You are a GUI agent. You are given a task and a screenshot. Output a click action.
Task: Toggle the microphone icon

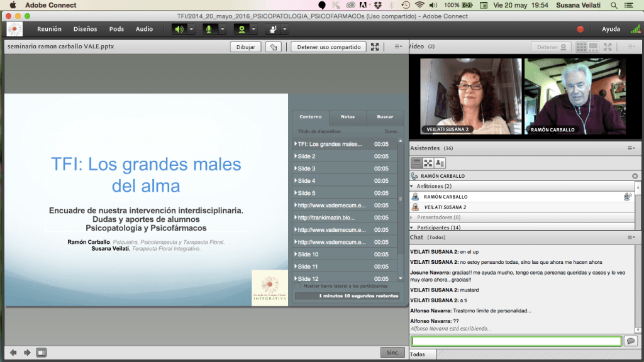click(209, 29)
